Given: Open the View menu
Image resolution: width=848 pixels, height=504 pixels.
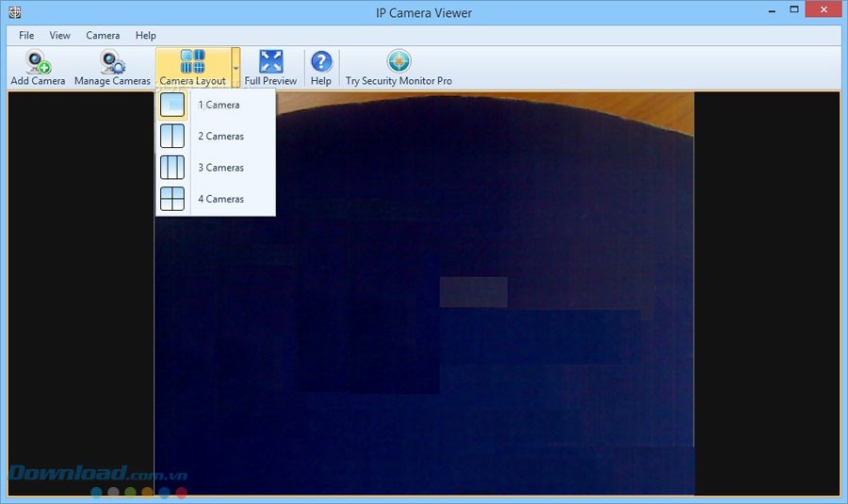Looking at the screenshot, I should tap(60, 36).
